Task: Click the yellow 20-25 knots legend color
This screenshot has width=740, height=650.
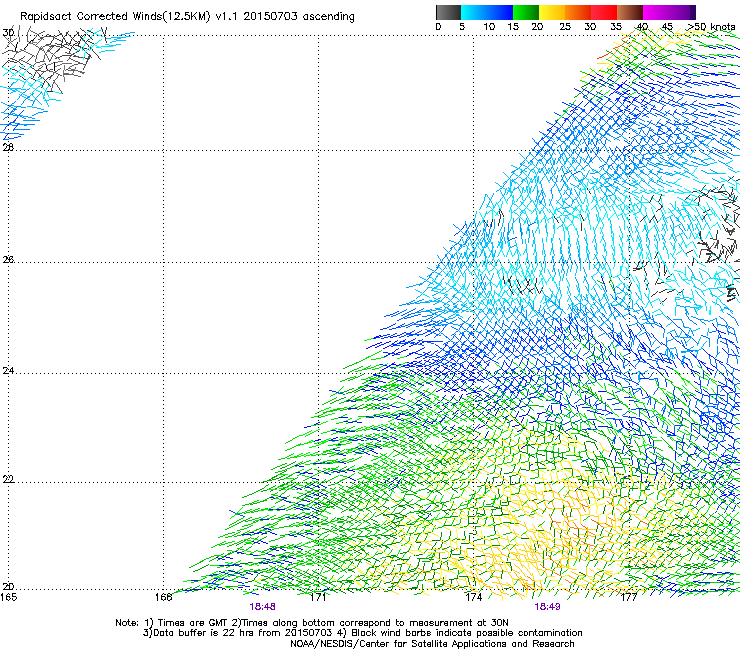Action: (552, 12)
